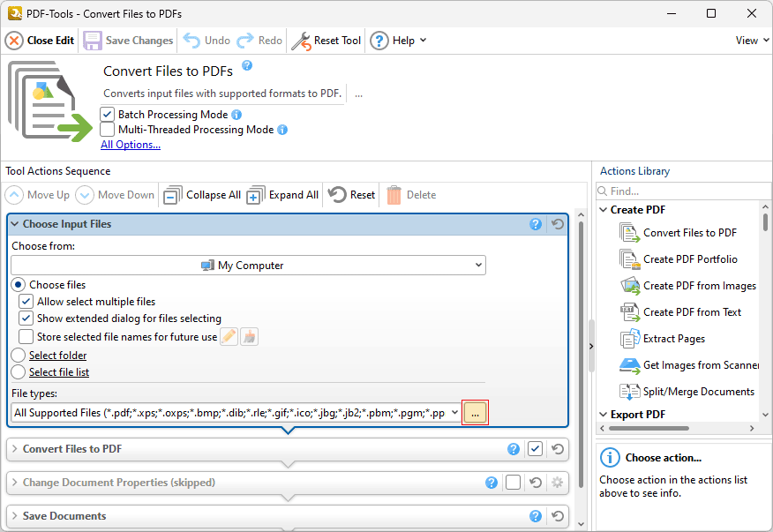Reset the Convert Files to PDF action
The width and height of the screenshot is (773, 532).
click(x=558, y=449)
